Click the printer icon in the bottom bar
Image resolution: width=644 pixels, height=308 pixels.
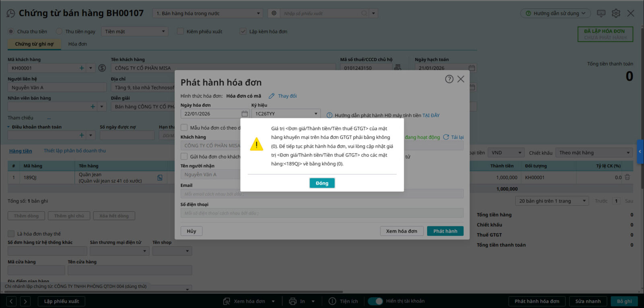[293, 301]
